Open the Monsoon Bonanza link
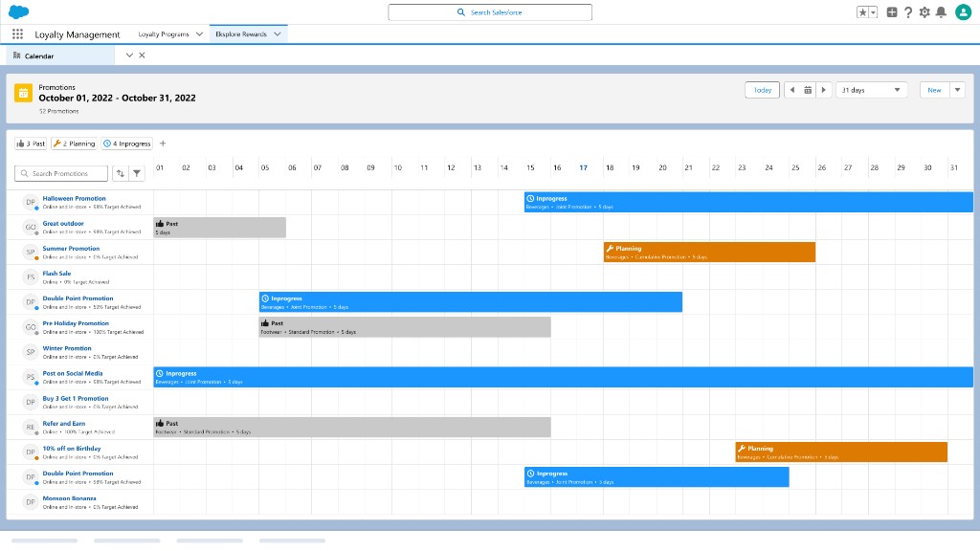This screenshot has height=551, width=980. coord(69,498)
